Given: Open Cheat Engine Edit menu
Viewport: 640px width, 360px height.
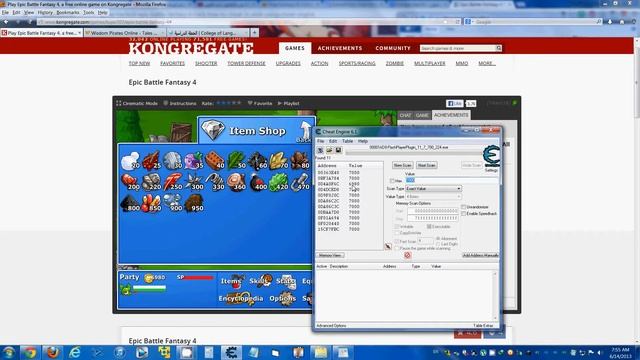Looking at the screenshot, I should coord(333,141).
